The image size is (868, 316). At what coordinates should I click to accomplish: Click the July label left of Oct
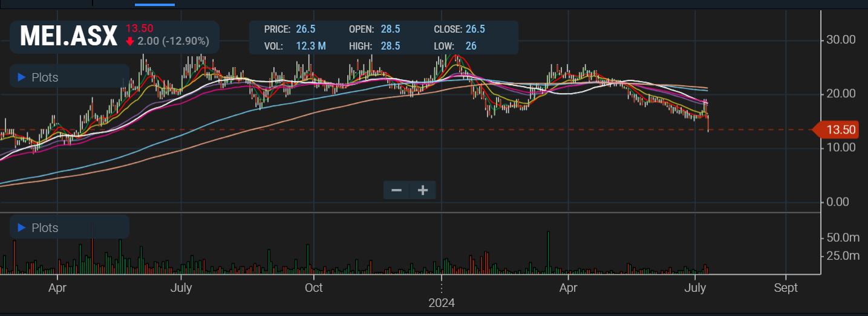[181, 288]
